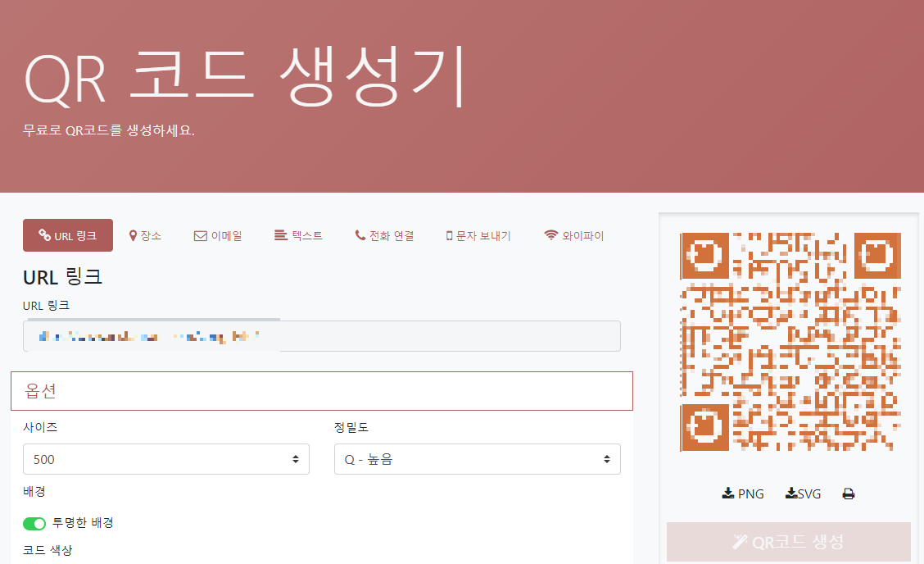The width and height of the screenshot is (924, 564).
Task: Select the URL 링크 tab
Action: point(68,235)
